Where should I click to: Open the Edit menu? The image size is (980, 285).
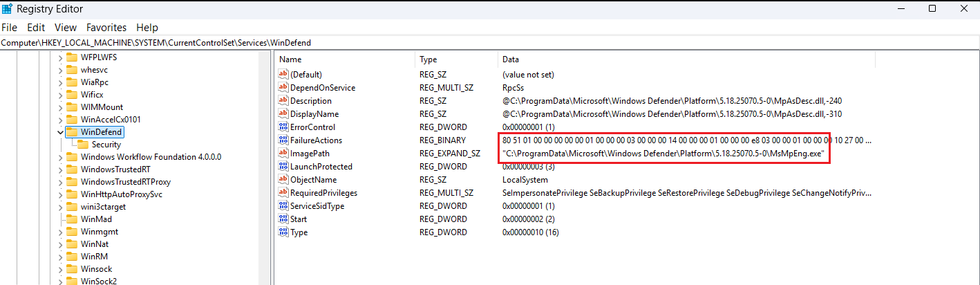click(x=36, y=28)
